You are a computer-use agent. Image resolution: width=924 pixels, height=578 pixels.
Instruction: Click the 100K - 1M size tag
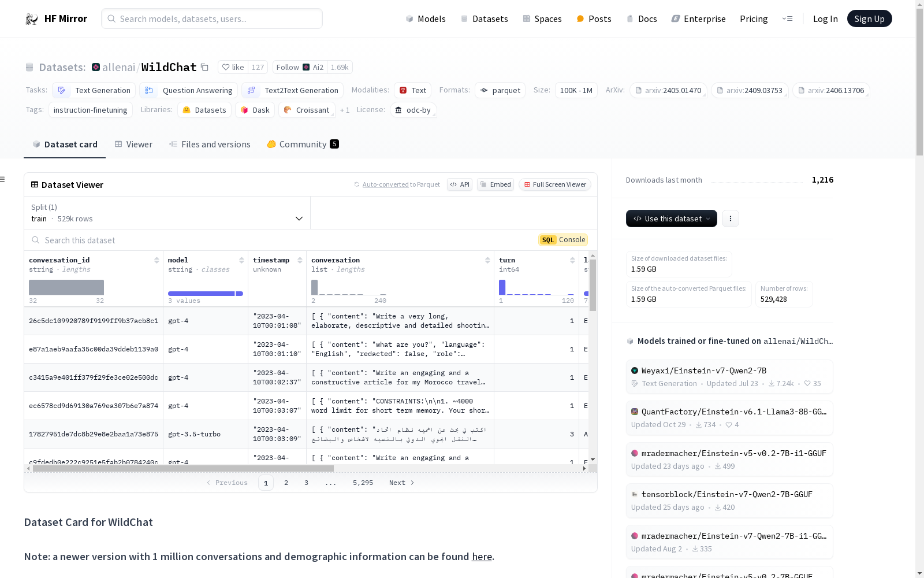pyautogui.click(x=576, y=90)
